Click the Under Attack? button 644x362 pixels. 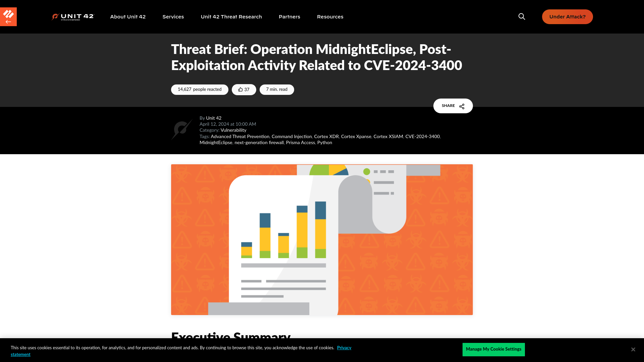pos(568,16)
